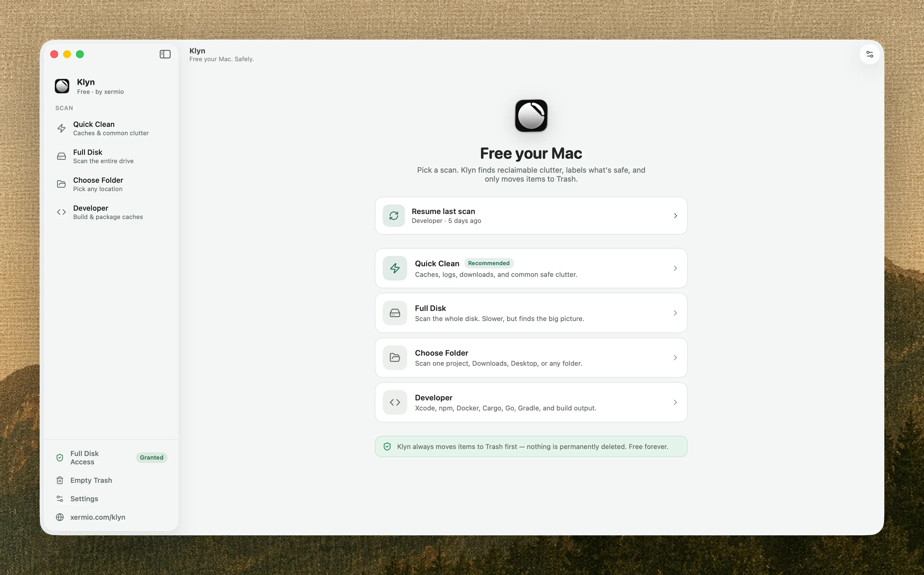Choose Empty Trash in the sidebar footer

tap(111, 480)
